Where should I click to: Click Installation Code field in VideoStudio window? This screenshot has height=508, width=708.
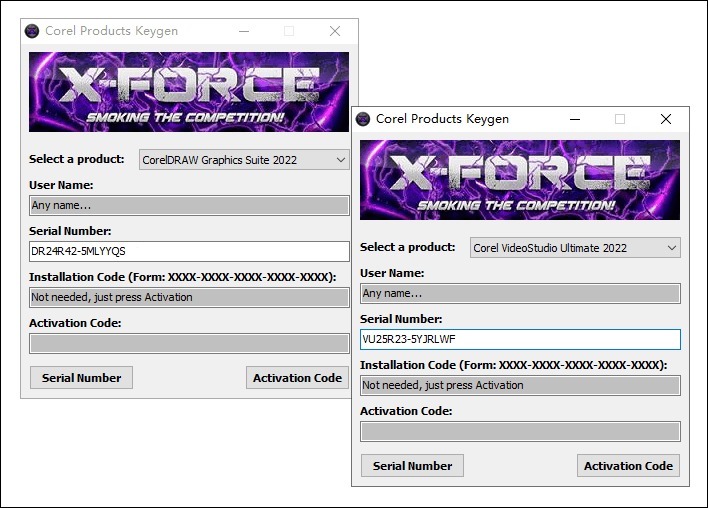(x=520, y=386)
